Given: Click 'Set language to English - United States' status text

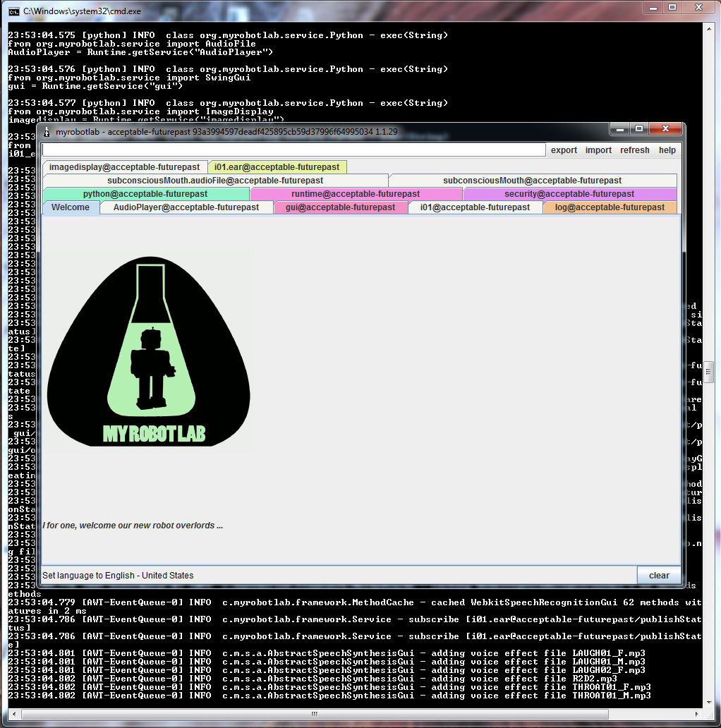Looking at the screenshot, I should (x=118, y=576).
